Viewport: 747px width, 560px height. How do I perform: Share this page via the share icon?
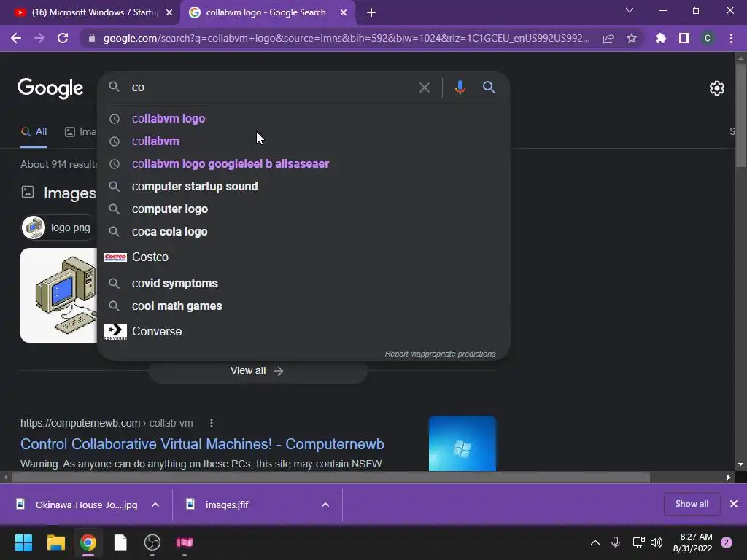608,38
